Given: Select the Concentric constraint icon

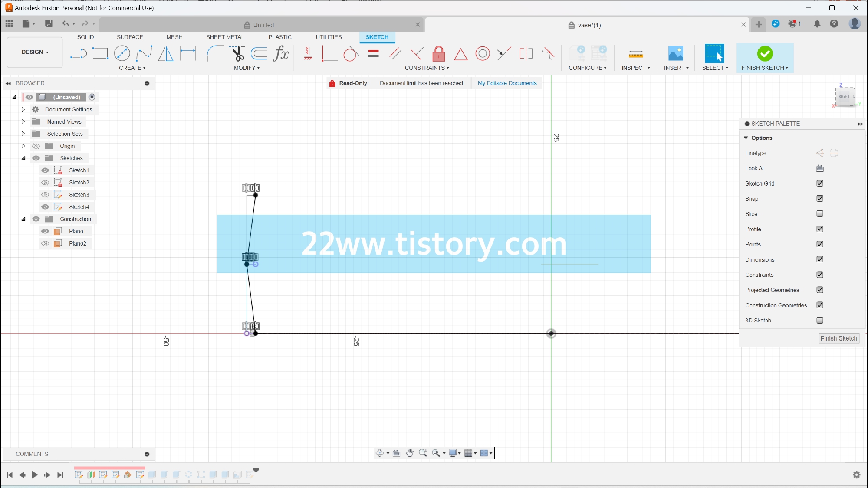Looking at the screenshot, I should 482,54.
